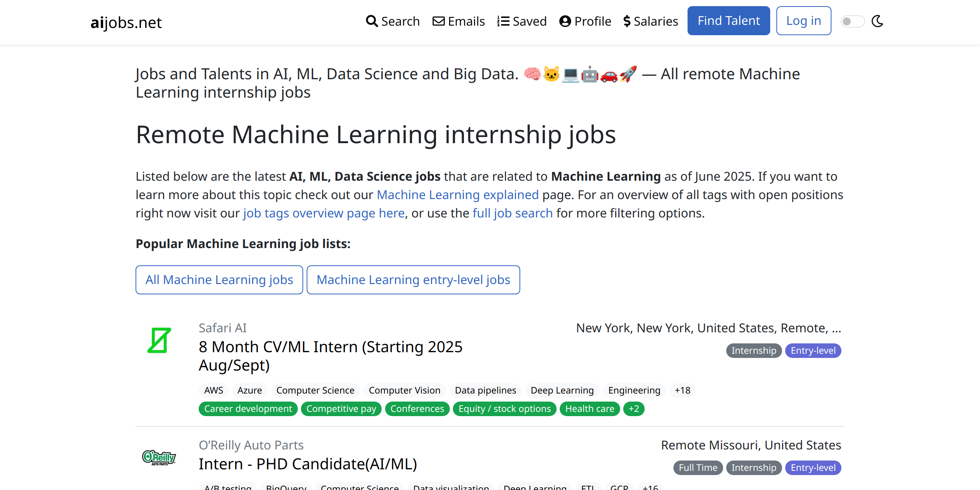
Task: Open the Emails menu item
Action: [x=459, y=21]
